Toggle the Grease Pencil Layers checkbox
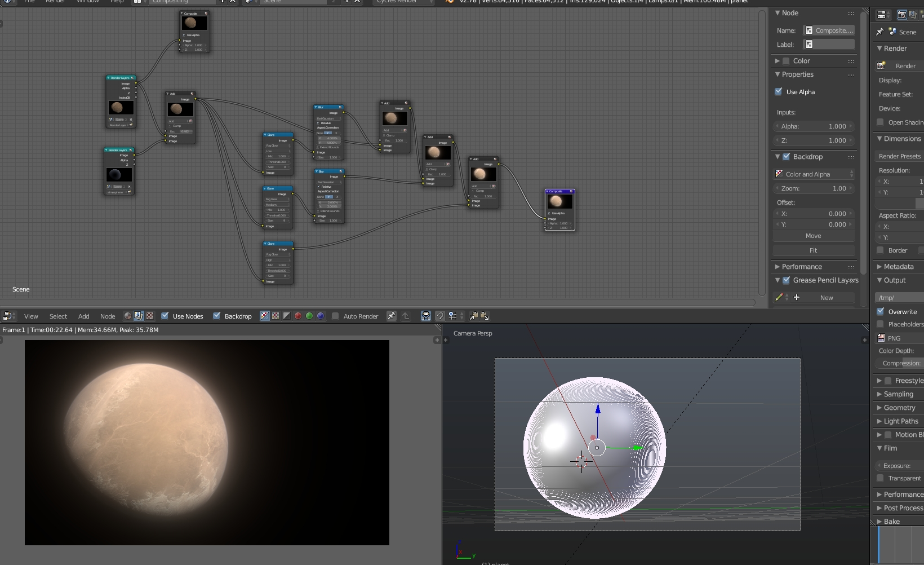This screenshot has width=924, height=565. click(x=786, y=280)
